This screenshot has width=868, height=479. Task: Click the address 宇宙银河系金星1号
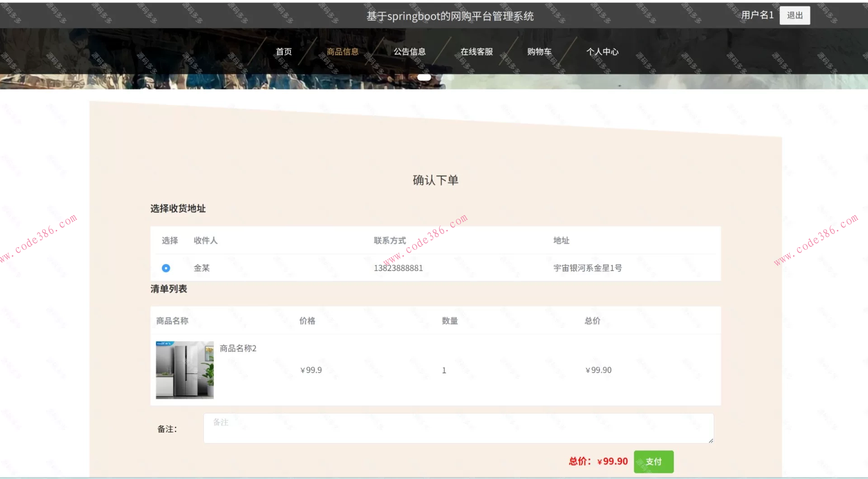(587, 268)
